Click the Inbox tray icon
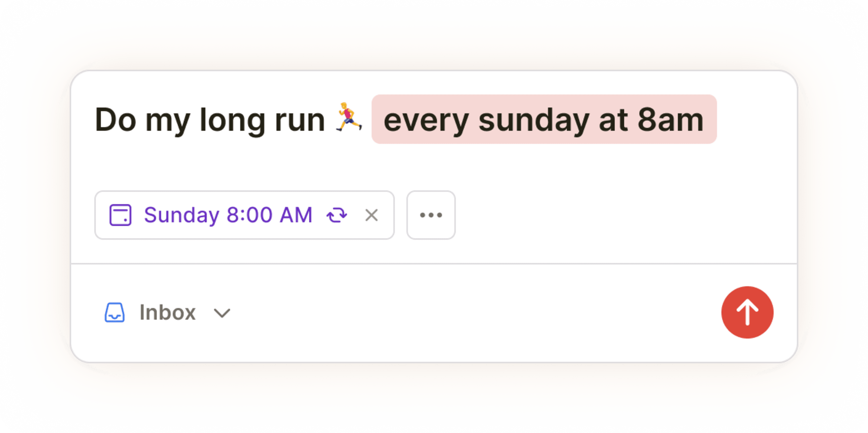The width and height of the screenshot is (868, 433). (114, 312)
